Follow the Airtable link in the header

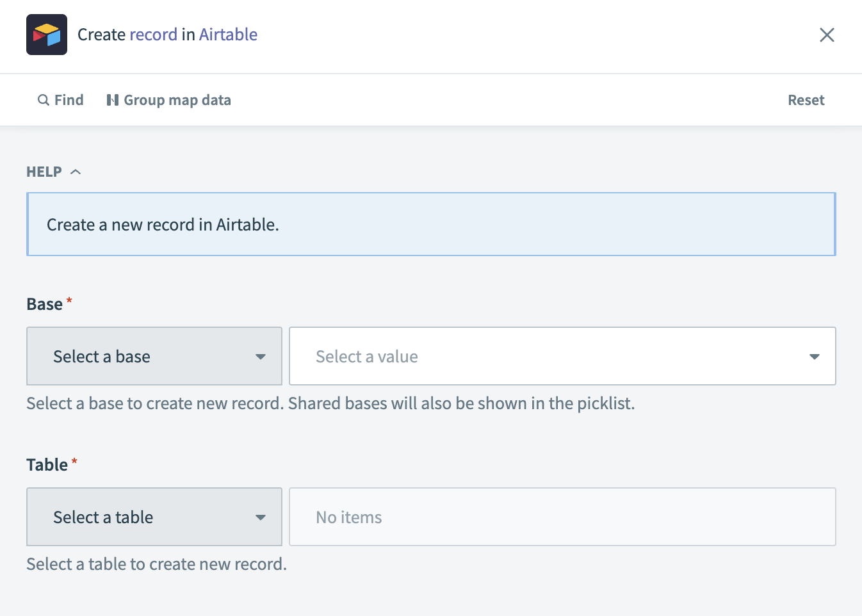coord(227,35)
